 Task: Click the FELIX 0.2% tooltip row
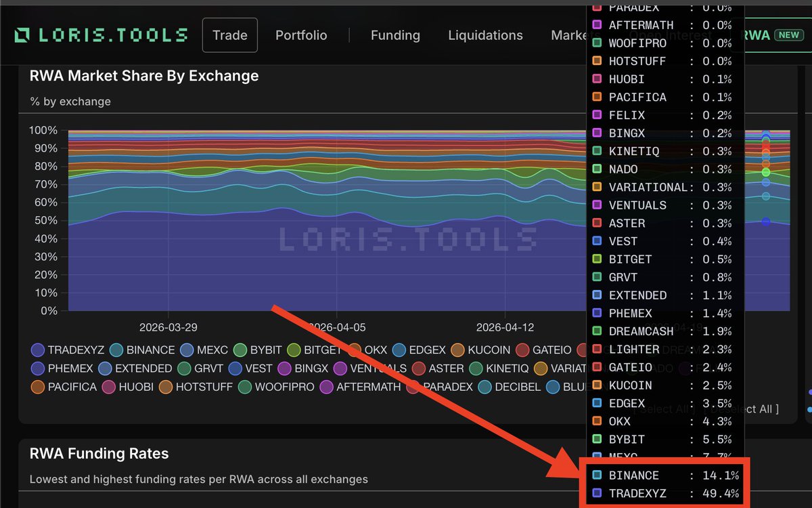tap(662, 115)
